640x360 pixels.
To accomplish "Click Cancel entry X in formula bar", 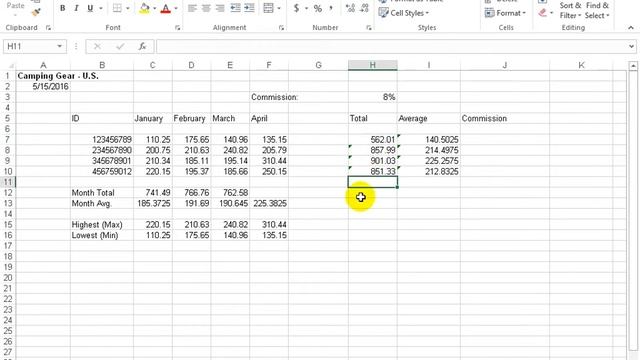I will (x=97, y=47).
